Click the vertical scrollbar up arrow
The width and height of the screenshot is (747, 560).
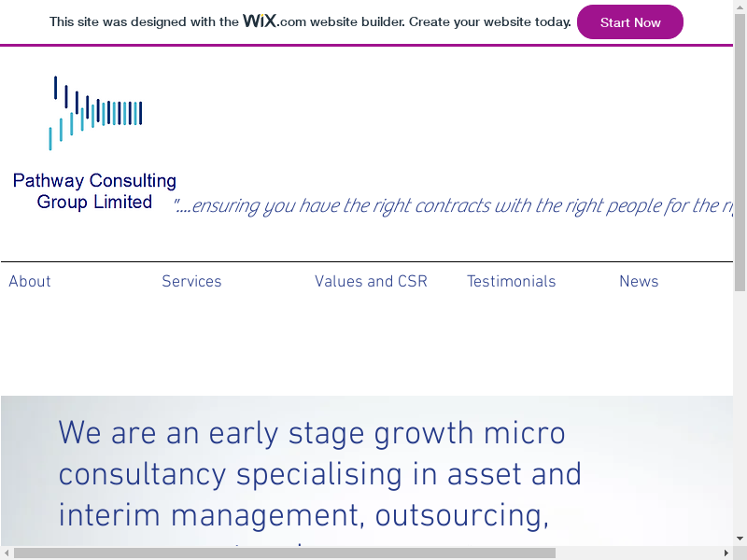pos(740,7)
